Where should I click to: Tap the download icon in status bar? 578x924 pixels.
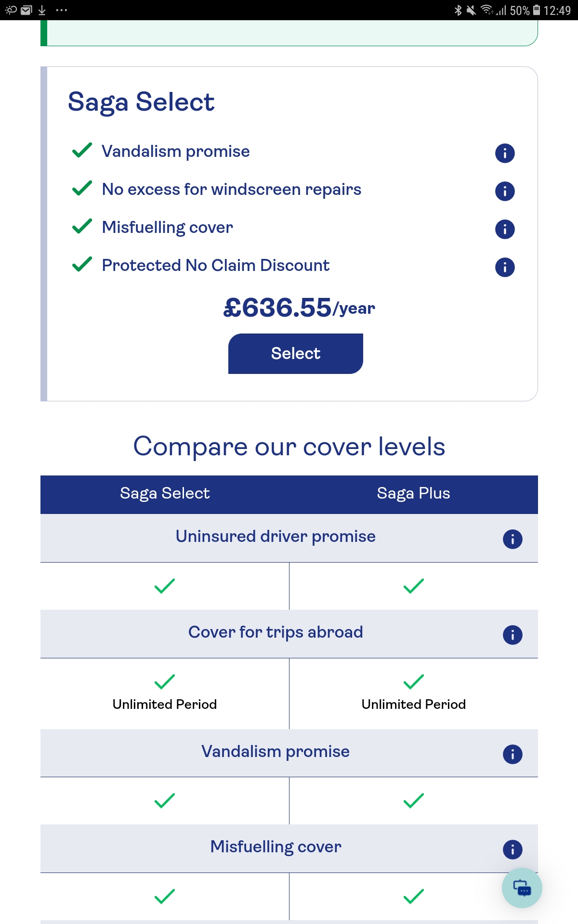(42, 10)
